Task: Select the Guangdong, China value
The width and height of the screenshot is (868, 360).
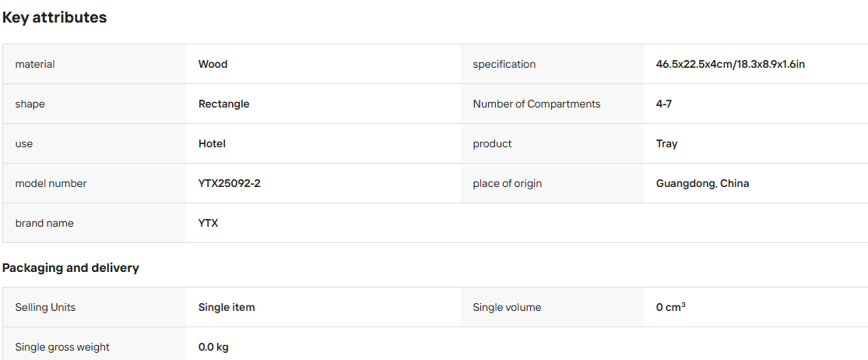Action: coord(702,183)
